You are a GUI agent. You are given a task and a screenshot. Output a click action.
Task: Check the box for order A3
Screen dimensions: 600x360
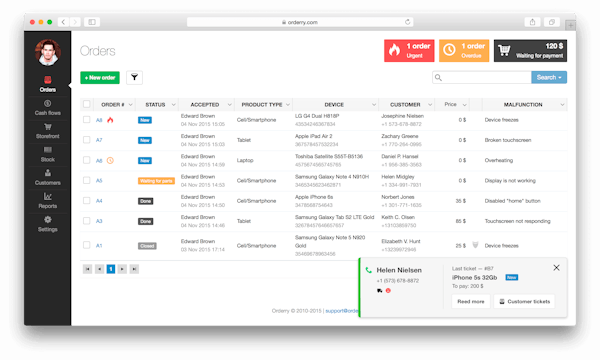86,221
